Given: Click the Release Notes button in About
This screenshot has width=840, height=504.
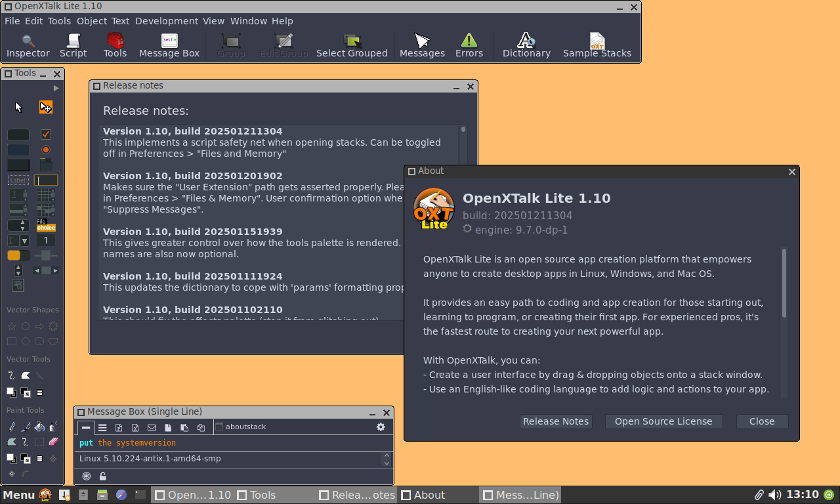Looking at the screenshot, I should (556, 421).
